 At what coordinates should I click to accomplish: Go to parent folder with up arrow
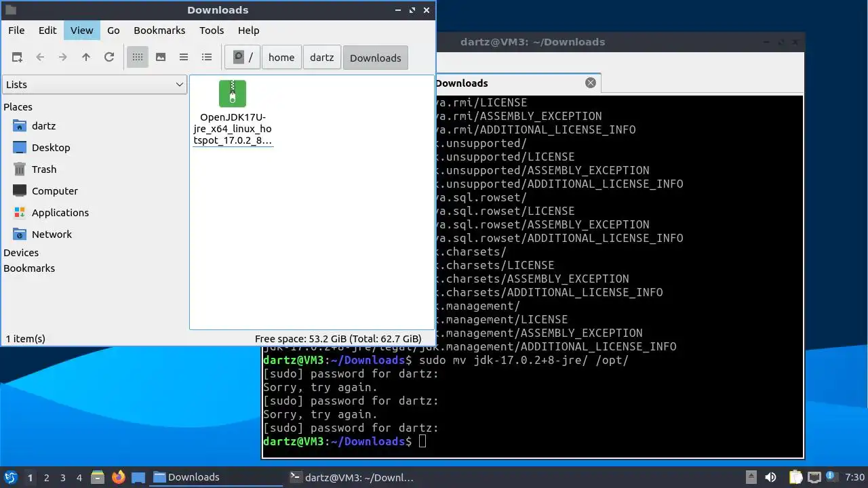click(x=86, y=58)
